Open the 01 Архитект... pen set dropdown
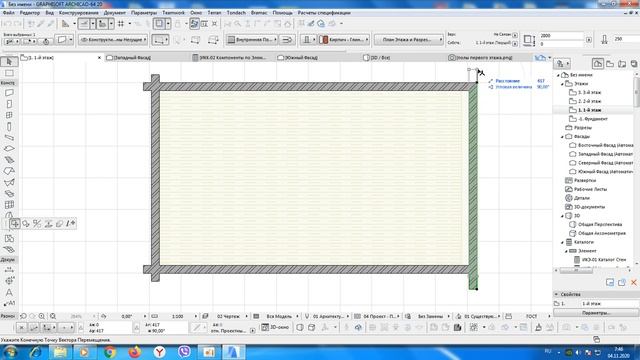The width and height of the screenshot is (640, 360). [x=330, y=316]
